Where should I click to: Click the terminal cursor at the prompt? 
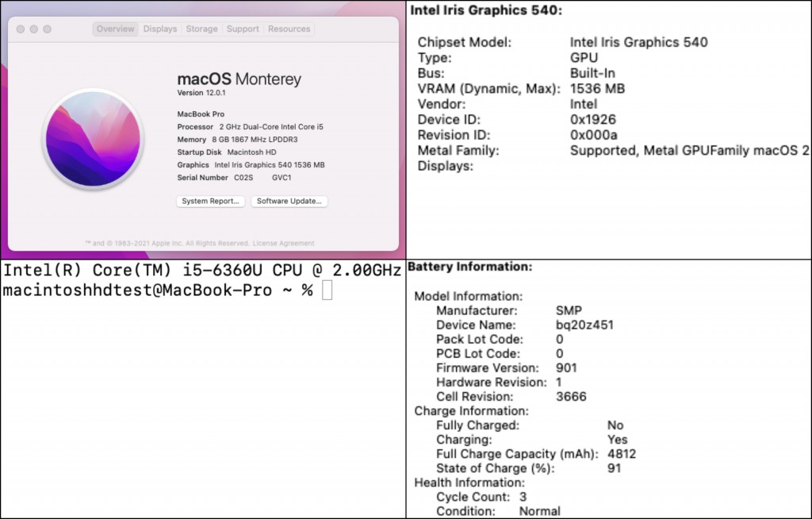(327, 290)
